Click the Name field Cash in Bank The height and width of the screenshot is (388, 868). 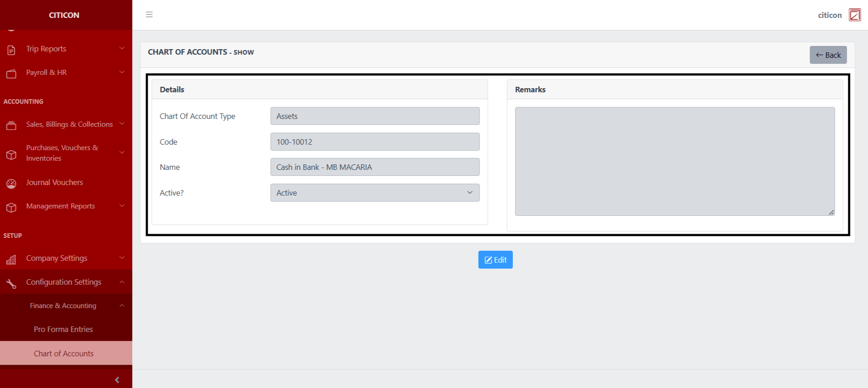click(374, 167)
